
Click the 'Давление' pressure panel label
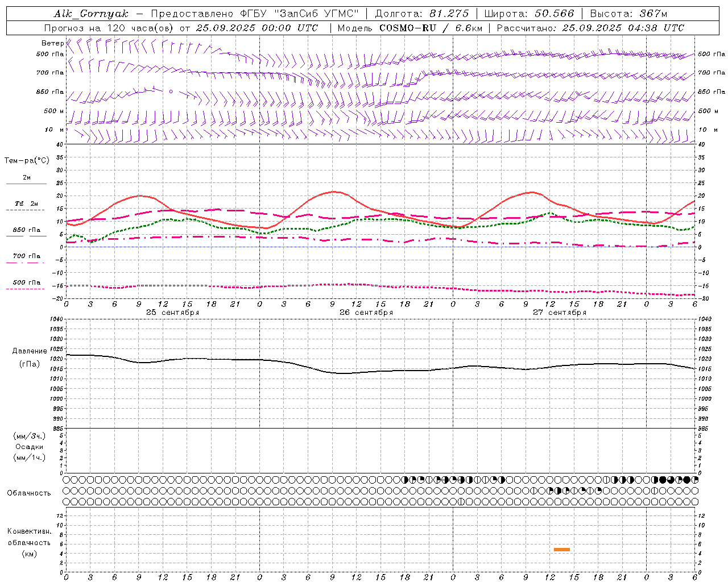pos(30,351)
